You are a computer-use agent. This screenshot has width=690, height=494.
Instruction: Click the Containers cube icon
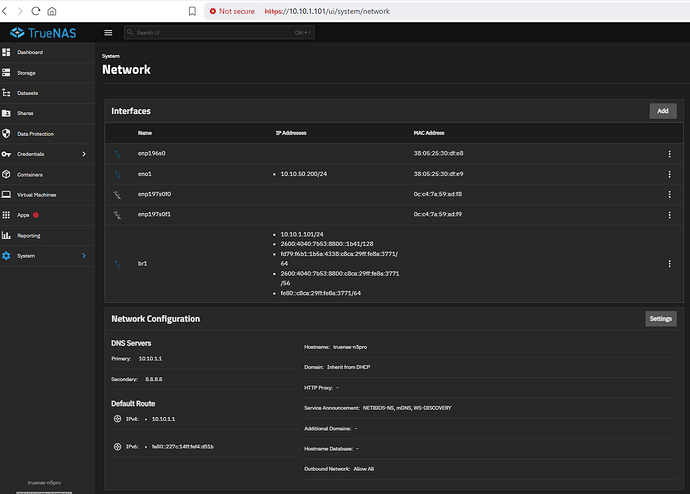pos(6,174)
